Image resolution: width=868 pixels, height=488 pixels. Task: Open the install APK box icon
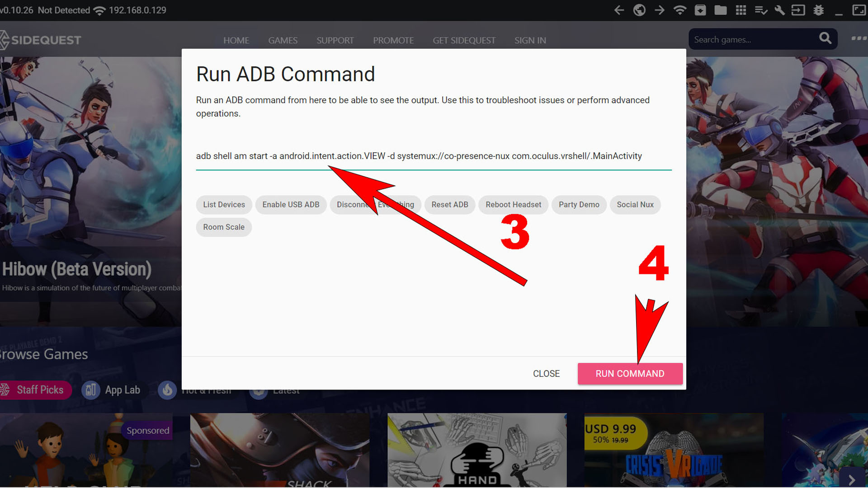700,10
